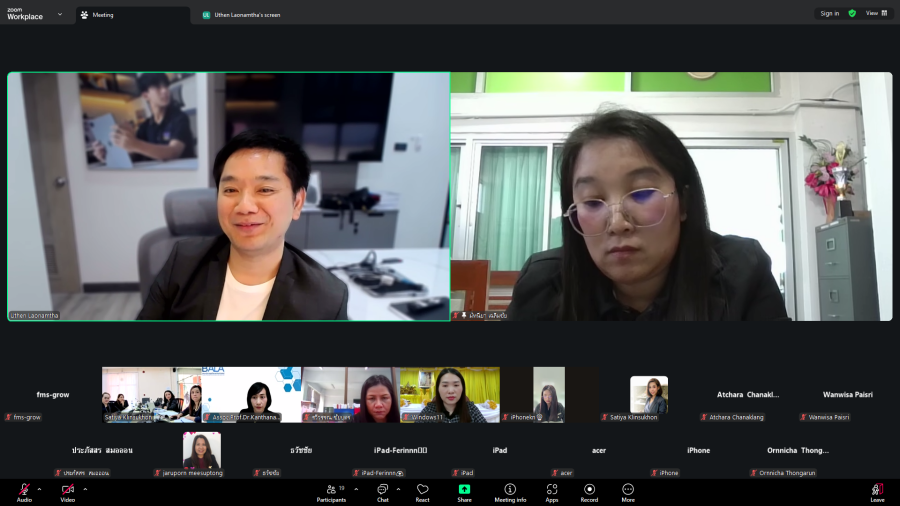900x506 pixels.
Task: Open the Chat panel
Action: [x=383, y=491]
